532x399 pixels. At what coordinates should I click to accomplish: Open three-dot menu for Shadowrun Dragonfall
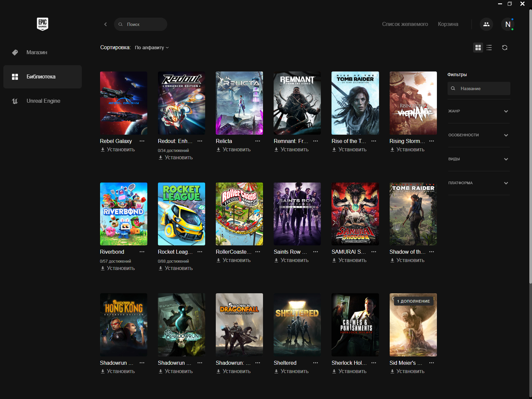coord(258,363)
